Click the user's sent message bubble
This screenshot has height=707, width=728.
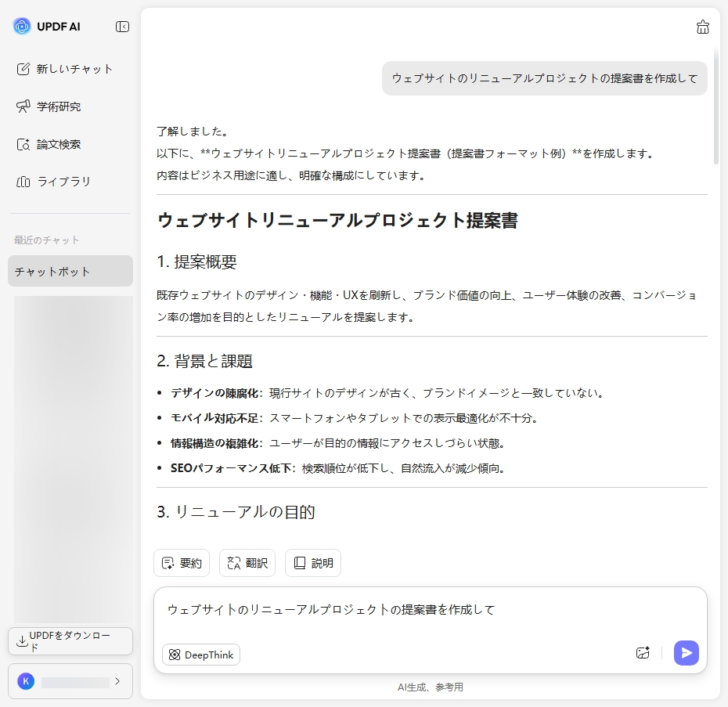(543, 78)
